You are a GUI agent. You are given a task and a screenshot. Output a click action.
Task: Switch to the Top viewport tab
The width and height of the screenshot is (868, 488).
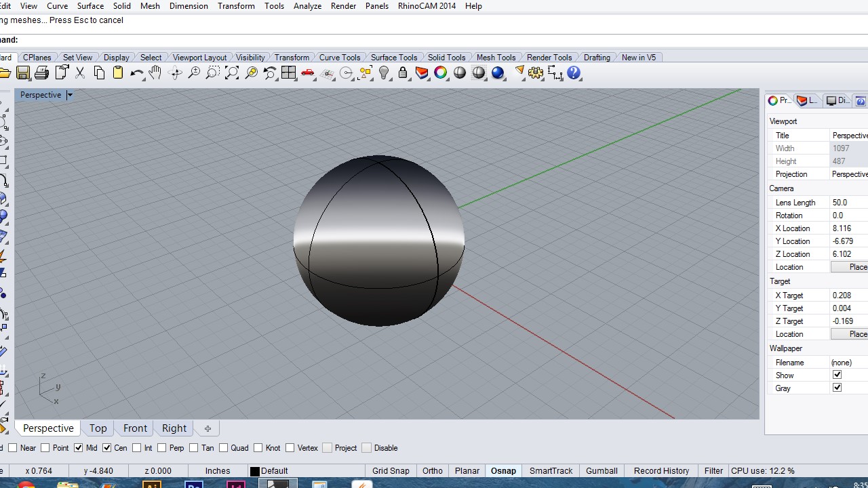click(98, 428)
